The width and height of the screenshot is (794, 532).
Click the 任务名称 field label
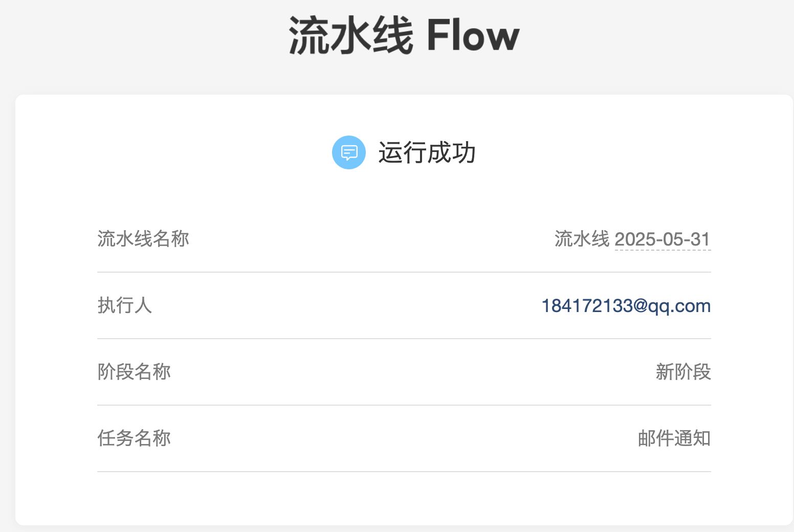(134, 438)
